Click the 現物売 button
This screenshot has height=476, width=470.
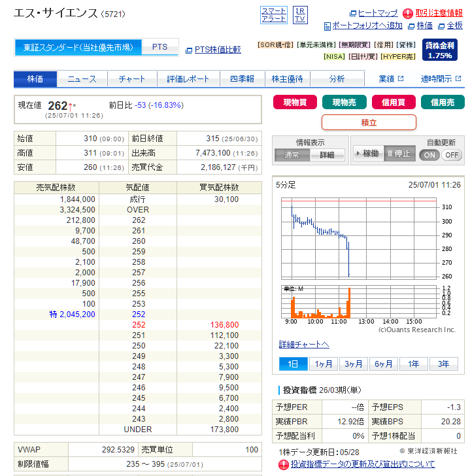pyautogui.click(x=344, y=102)
